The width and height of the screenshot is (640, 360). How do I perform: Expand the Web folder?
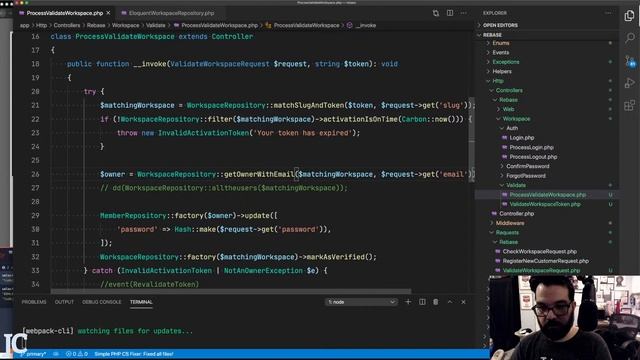508,109
